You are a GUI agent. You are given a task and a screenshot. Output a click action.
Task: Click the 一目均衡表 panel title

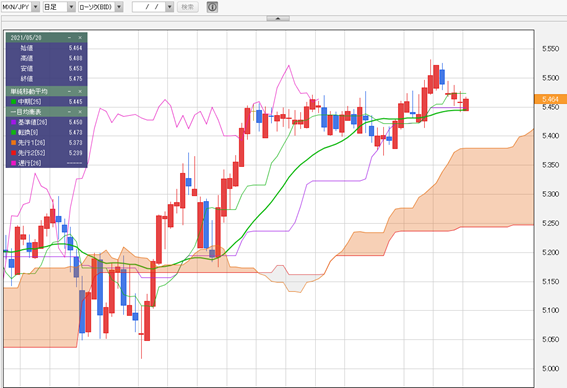point(26,112)
